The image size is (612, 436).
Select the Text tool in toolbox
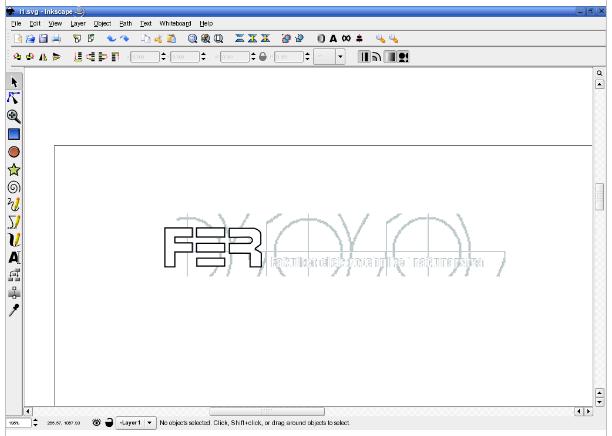(x=14, y=258)
